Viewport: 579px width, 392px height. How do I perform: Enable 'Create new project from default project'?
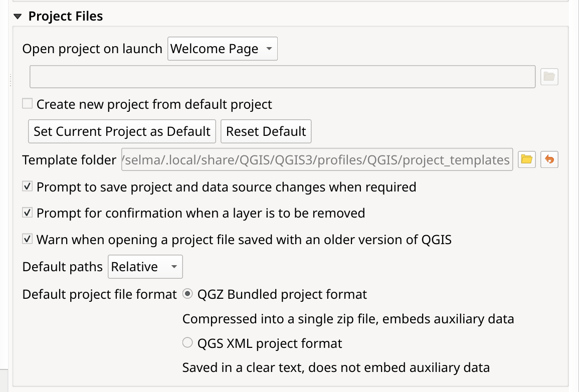(27, 104)
